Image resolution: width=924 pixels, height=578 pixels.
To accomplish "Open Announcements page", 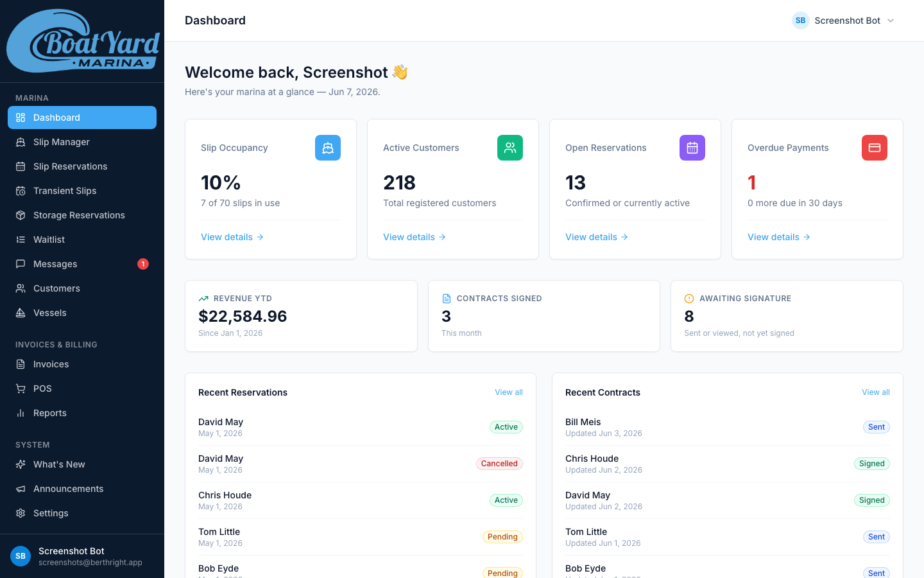I will (x=82, y=489).
